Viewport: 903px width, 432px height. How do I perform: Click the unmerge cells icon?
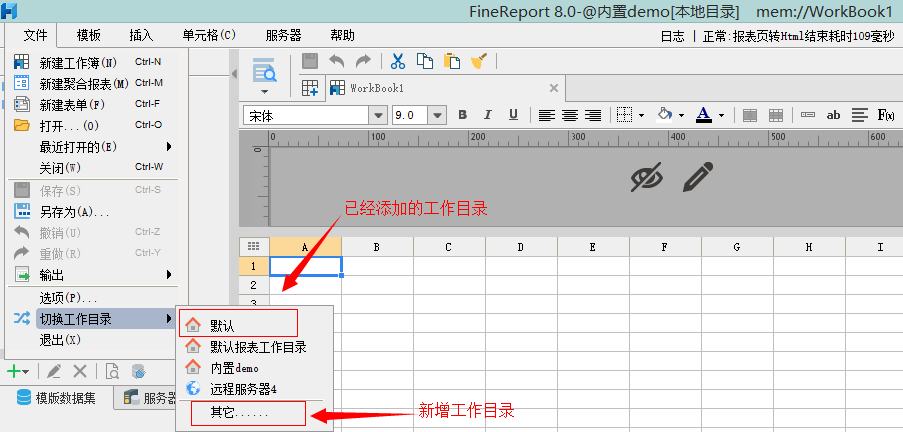776,115
